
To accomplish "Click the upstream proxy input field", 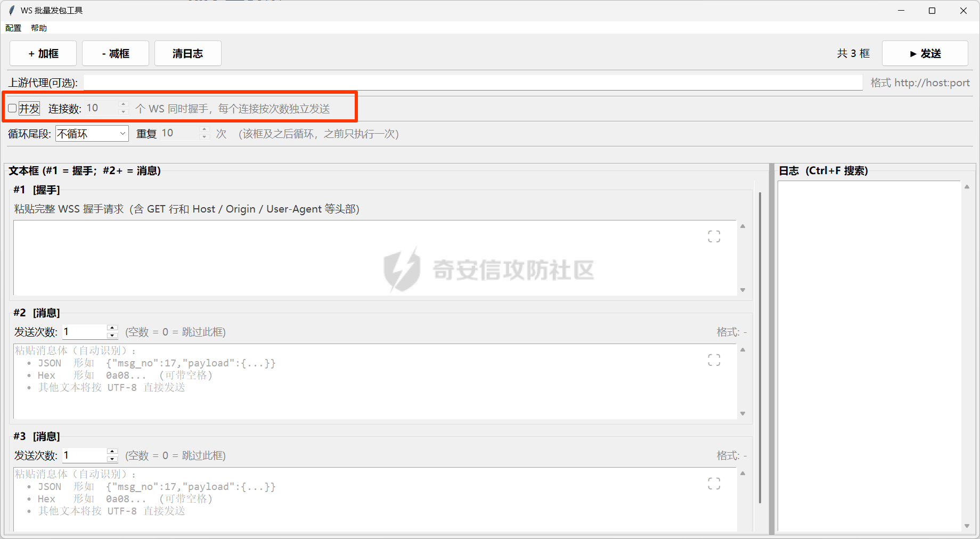I will coord(473,83).
